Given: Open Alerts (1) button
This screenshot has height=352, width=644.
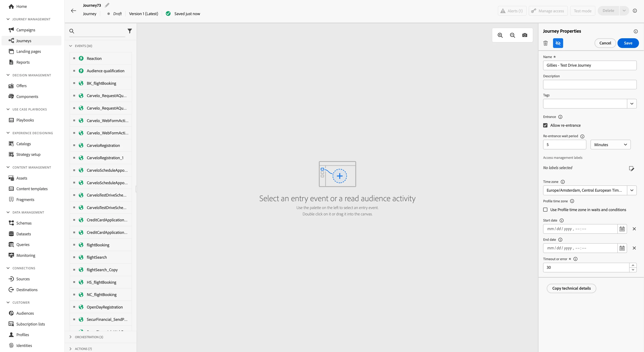Looking at the screenshot, I should pos(512,11).
